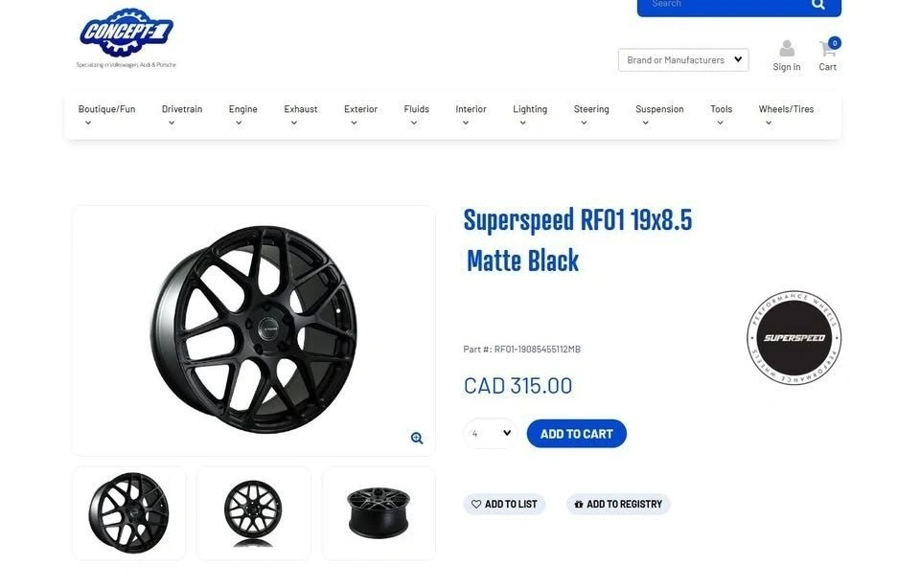Open the Brand or Manufacturers dropdown
The width and height of the screenshot is (920, 588).
[683, 59]
